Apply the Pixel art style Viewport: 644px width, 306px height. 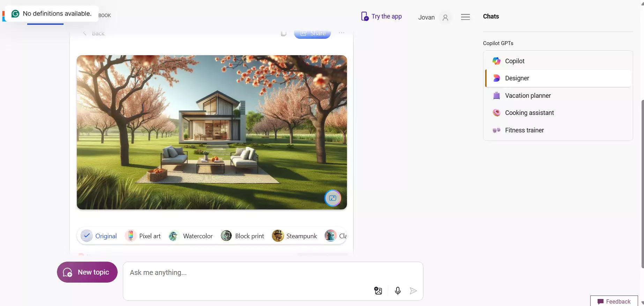[143, 236]
